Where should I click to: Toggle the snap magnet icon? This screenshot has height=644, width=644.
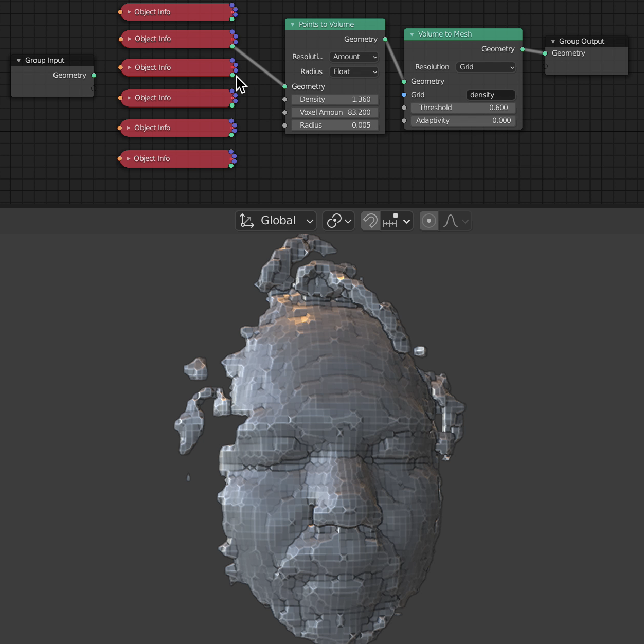[370, 221]
